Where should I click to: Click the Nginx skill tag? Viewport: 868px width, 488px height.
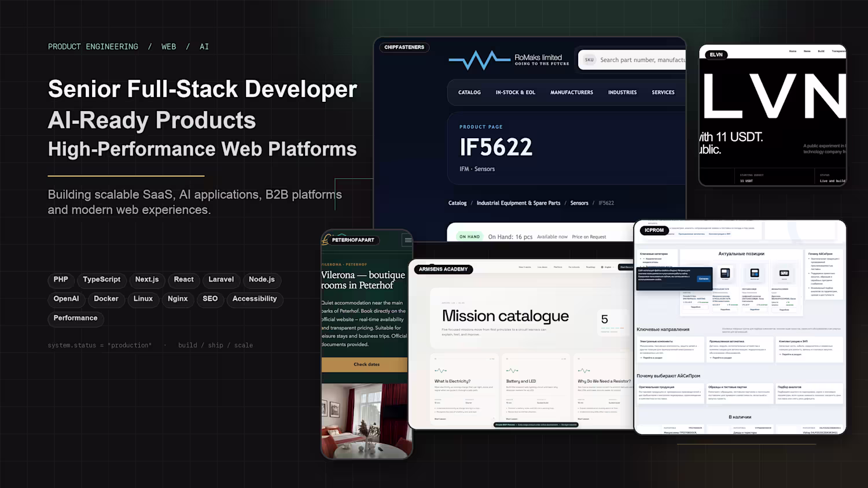click(178, 299)
